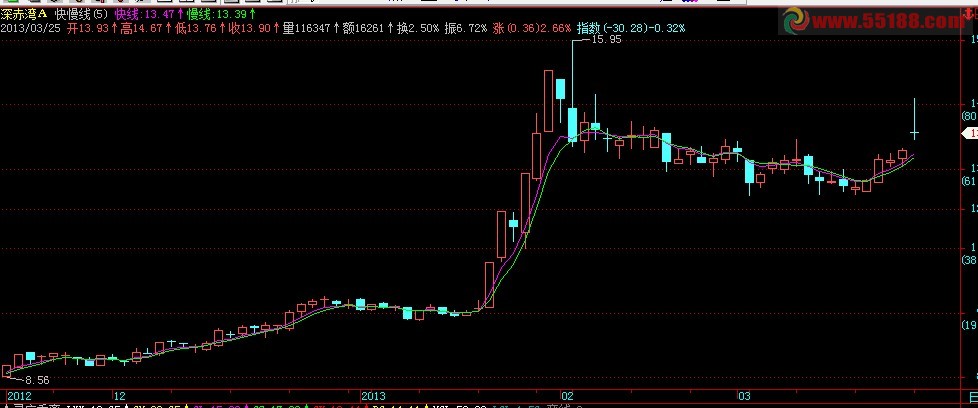Click the stock name 深赤湾A
The width and height of the screenshot is (978, 408).
coord(24,14)
